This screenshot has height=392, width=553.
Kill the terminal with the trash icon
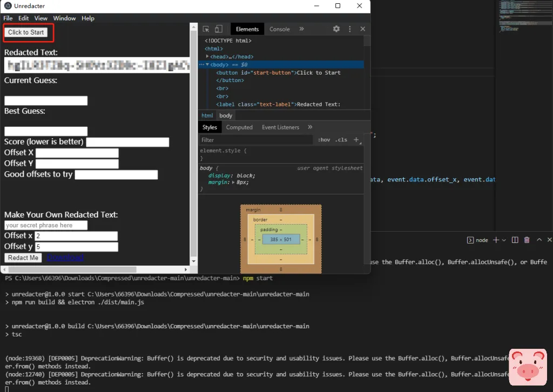click(x=527, y=240)
